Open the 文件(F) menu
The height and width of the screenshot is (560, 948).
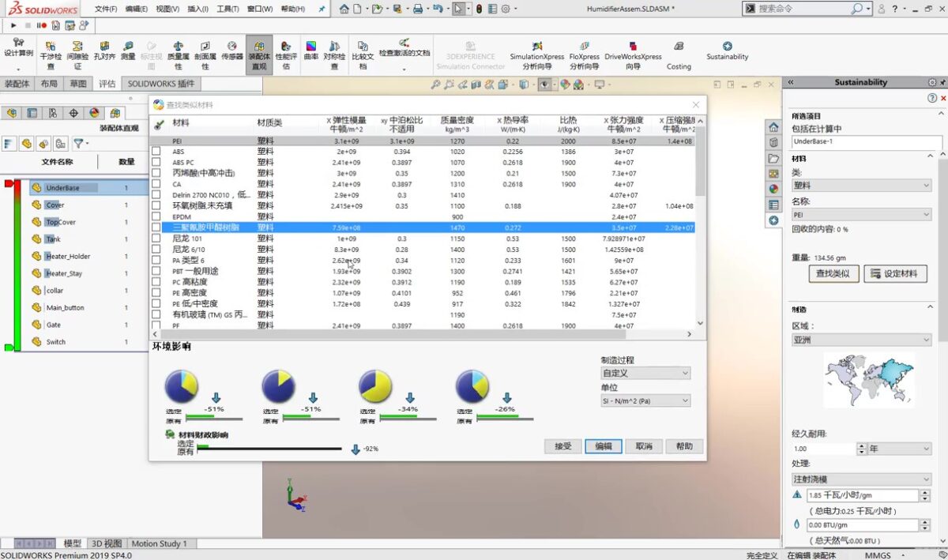click(106, 9)
